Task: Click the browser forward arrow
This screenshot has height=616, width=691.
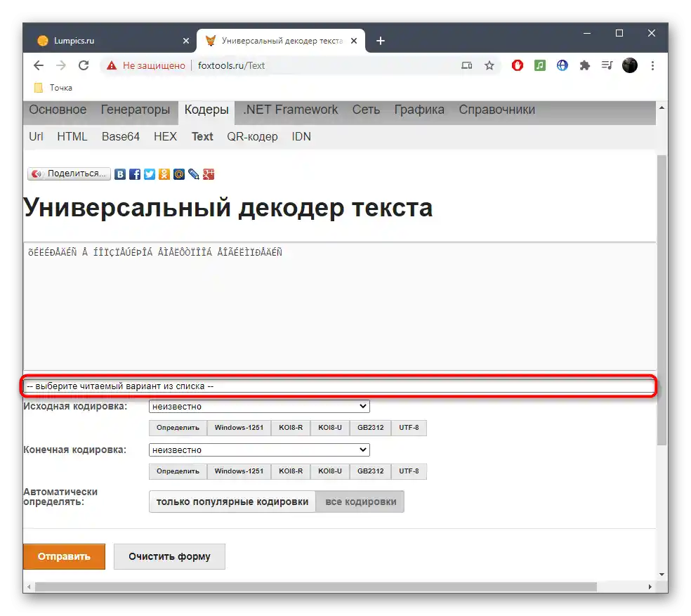Action: (x=61, y=66)
